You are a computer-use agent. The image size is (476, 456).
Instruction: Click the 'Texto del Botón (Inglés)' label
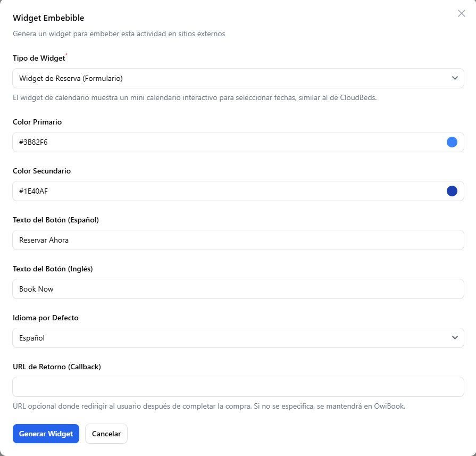[x=53, y=269]
